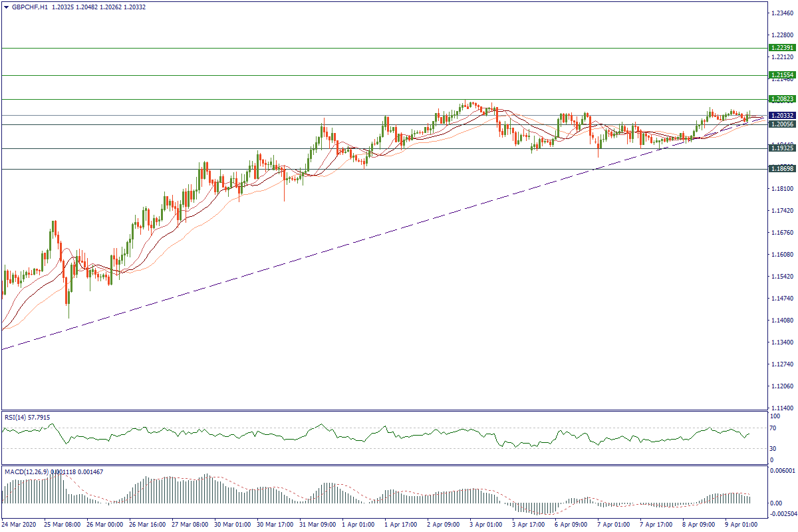Click the GBPCHF,H1 symbol title text
The width and height of the screenshot is (798, 532).
[x=29, y=7]
